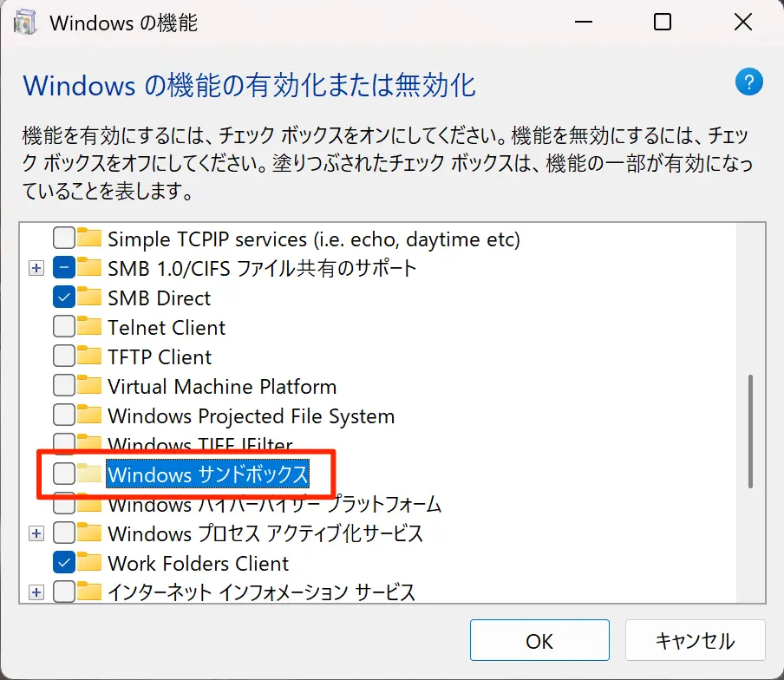Enable the Virtual Machine Platform checkbox
This screenshot has height=680, width=784.
coord(64,386)
